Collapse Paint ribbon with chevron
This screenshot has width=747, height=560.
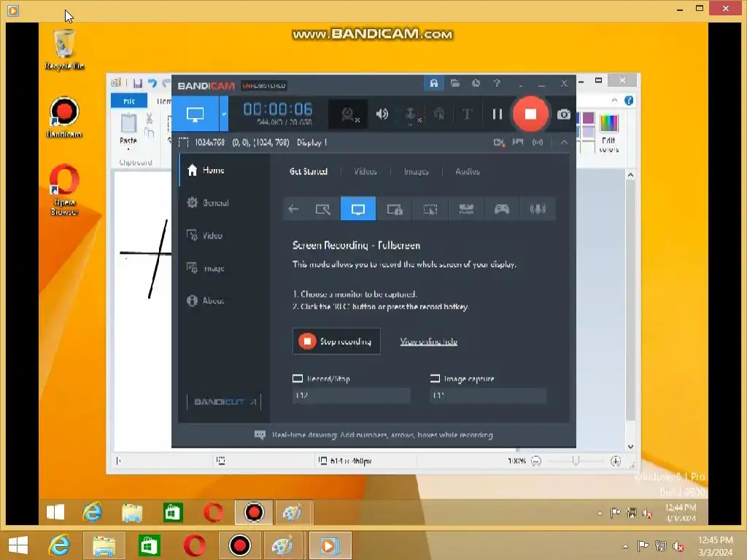(x=614, y=101)
